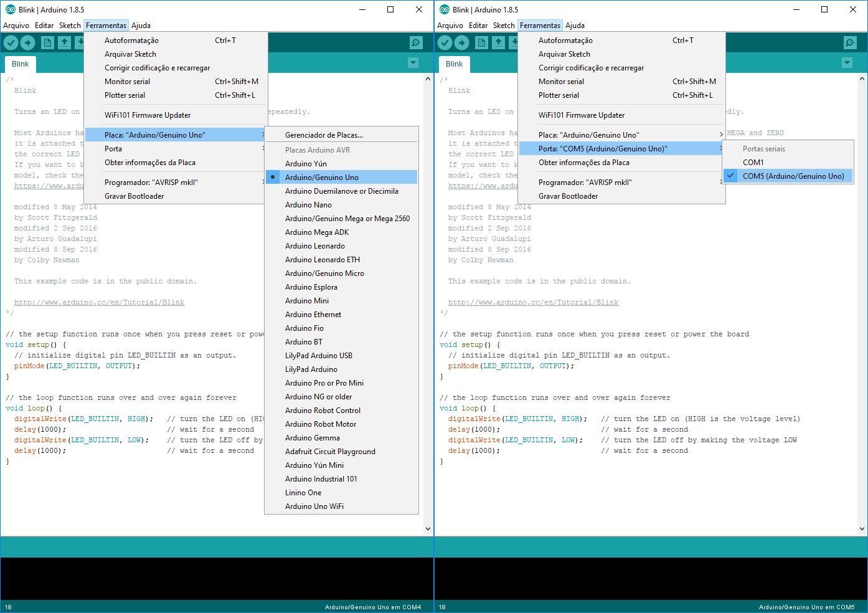Click New sketch icon in left window
Screen dimensions: 868x613
click(x=47, y=42)
